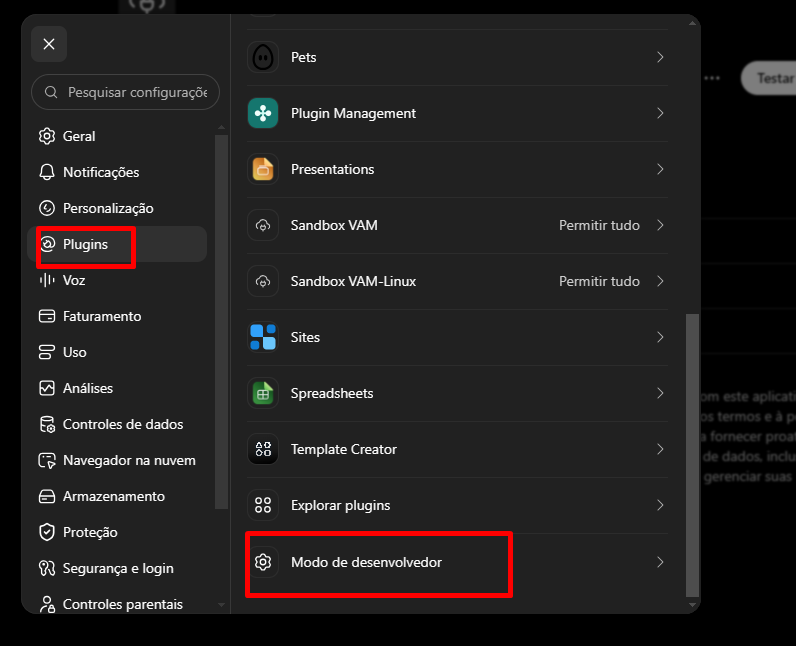
Task: Click the Explorar plugins four-circles icon
Action: click(263, 505)
